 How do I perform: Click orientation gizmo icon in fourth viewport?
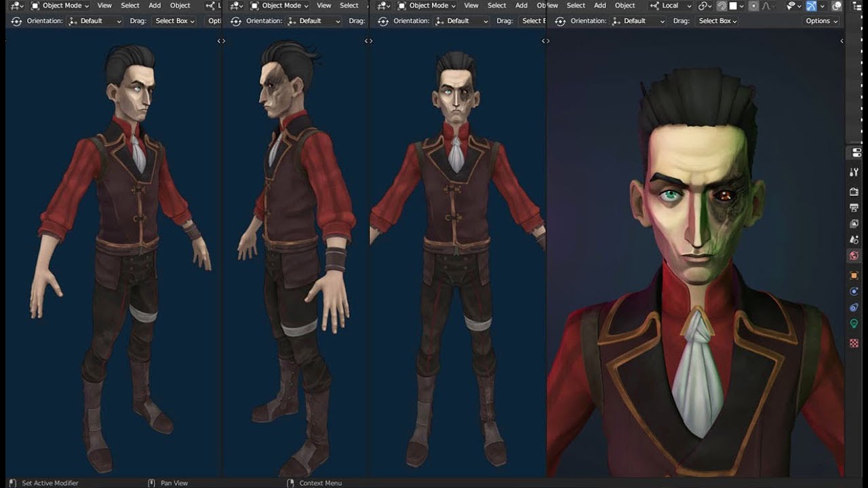(560, 21)
